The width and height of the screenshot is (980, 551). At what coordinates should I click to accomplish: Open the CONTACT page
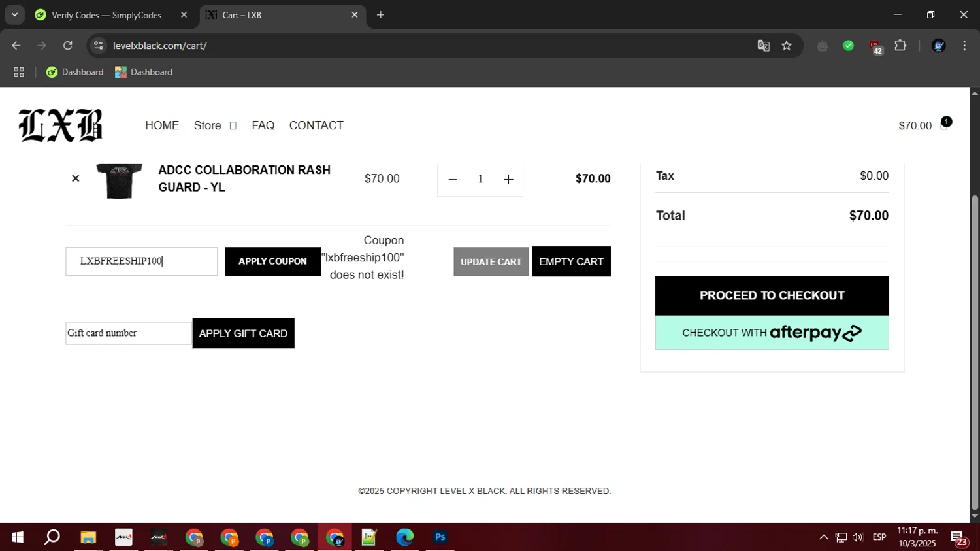click(316, 125)
